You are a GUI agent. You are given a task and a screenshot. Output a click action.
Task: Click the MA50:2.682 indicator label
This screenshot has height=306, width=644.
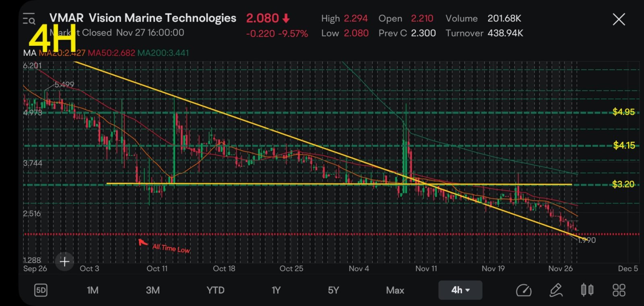[x=111, y=53]
